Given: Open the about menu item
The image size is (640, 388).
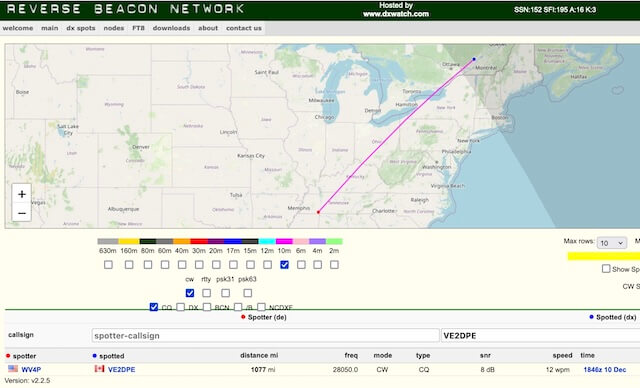Looking at the screenshot, I should click(208, 28).
